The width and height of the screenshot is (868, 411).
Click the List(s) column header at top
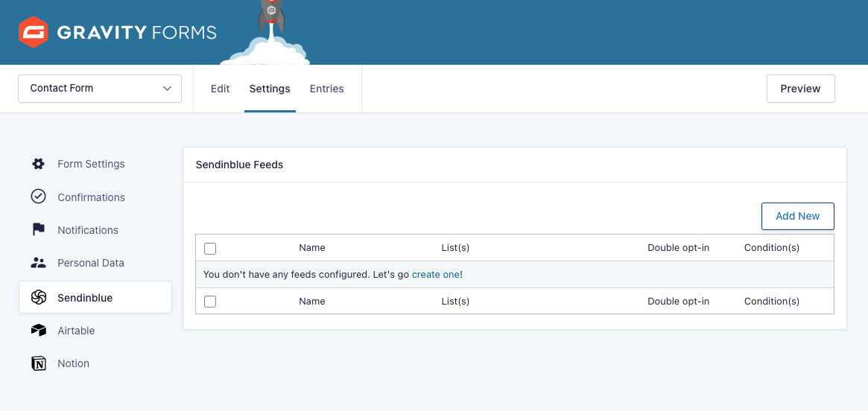[455, 248]
